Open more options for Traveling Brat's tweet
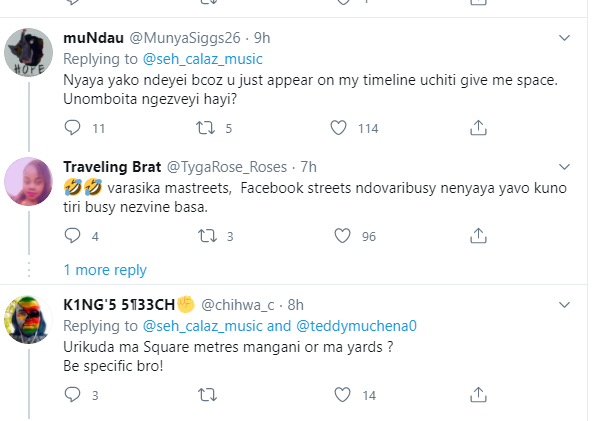Viewport: 614px width, 421px height. (565, 165)
